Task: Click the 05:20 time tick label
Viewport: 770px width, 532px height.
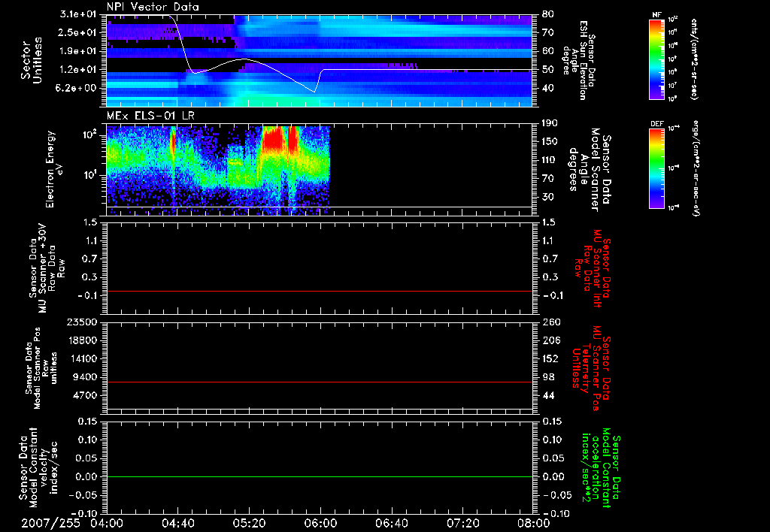Action: pos(249,523)
